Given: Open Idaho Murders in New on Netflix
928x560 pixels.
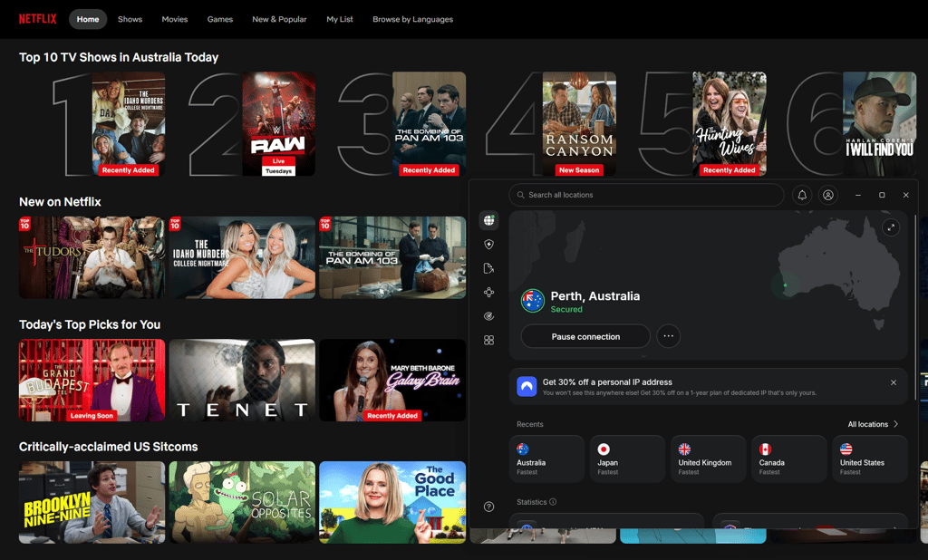Looking at the screenshot, I should click(242, 257).
